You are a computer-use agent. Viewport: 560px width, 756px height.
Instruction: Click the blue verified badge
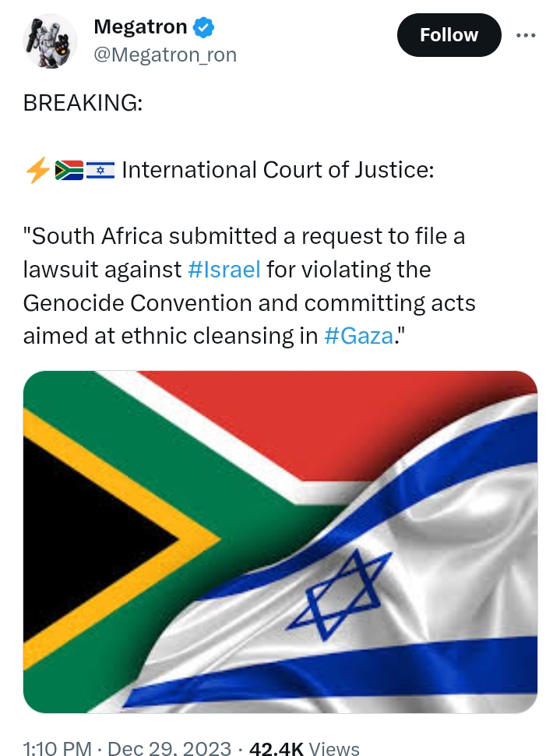click(204, 27)
